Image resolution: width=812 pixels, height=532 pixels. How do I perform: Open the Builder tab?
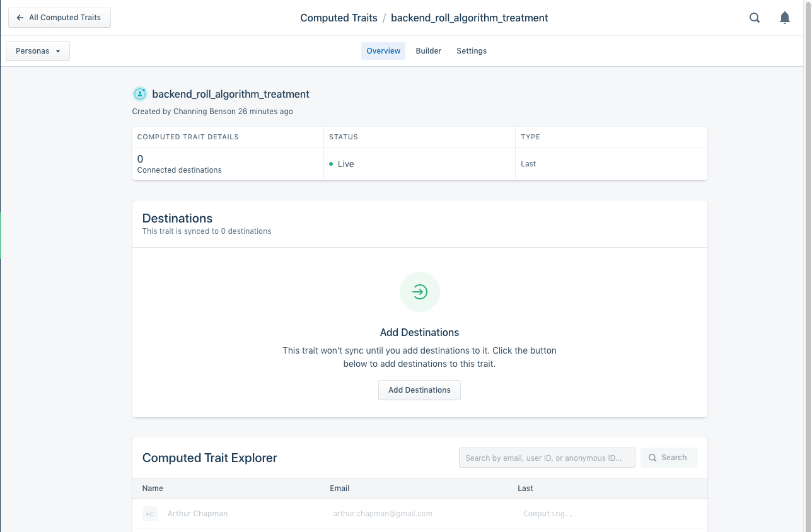click(x=428, y=51)
